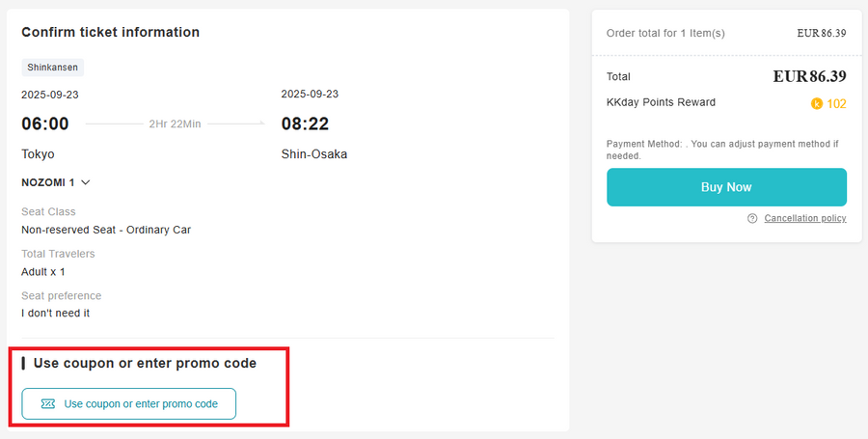Click the Shin-Osaka arrival station
The width and height of the screenshot is (868, 439).
[x=313, y=153]
